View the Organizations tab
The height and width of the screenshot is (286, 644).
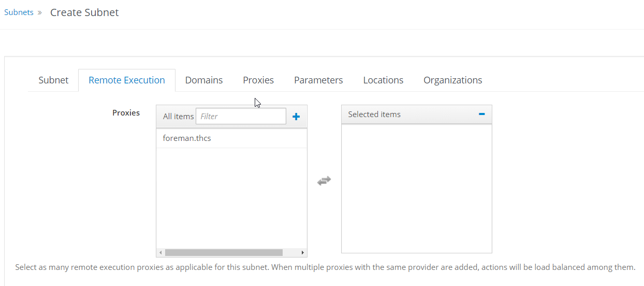click(x=453, y=80)
